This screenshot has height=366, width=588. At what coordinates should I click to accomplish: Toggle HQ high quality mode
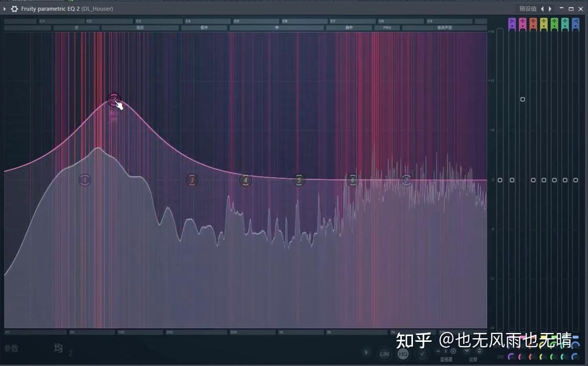click(402, 353)
